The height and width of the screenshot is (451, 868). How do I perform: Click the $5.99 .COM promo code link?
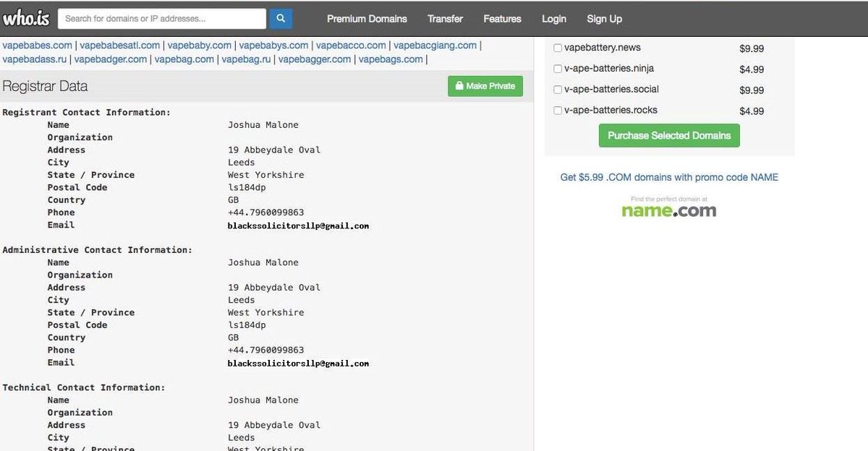tap(669, 177)
